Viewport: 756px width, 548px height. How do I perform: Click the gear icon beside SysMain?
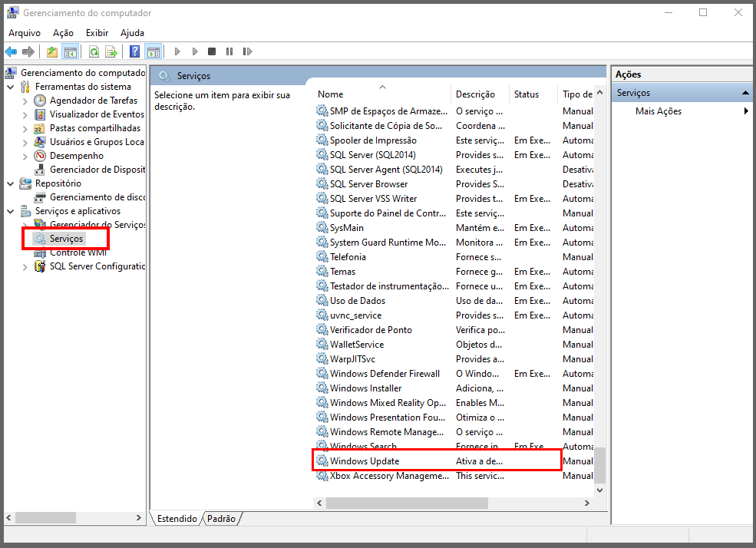click(322, 227)
